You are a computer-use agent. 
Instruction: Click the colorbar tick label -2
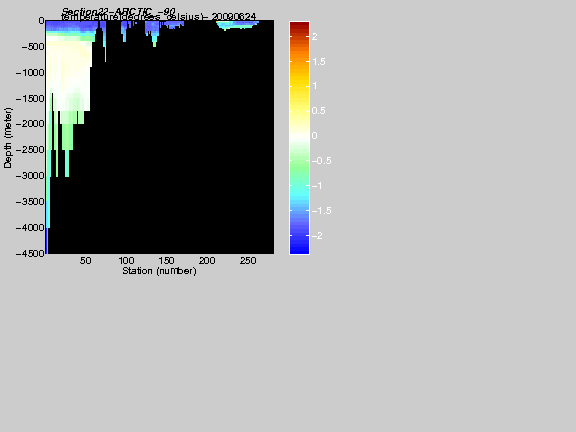317,236
